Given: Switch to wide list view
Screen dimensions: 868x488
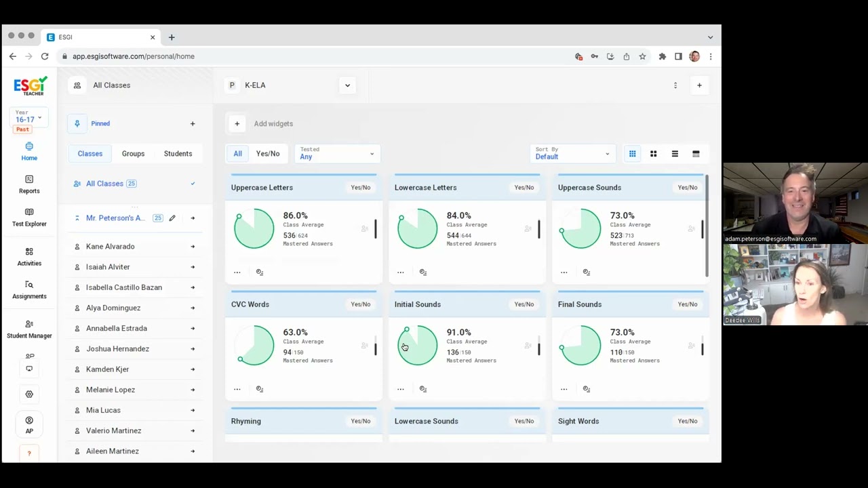Looking at the screenshot, I should (696, 154).
